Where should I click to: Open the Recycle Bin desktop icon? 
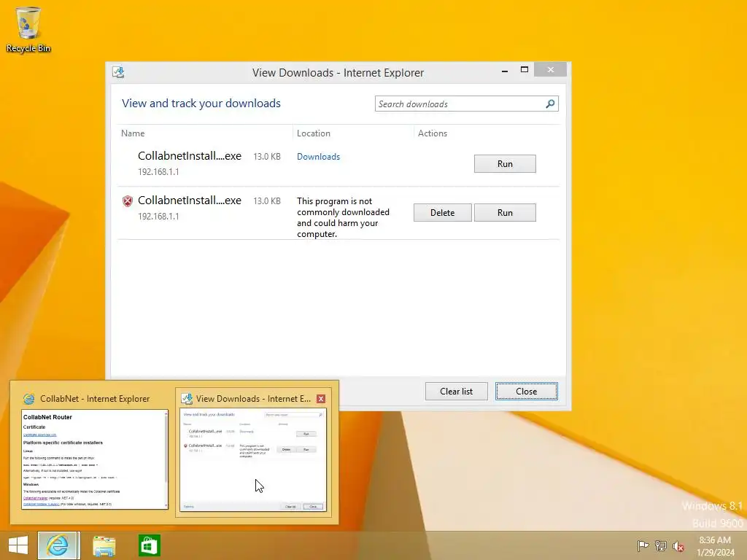click(28, 29)
